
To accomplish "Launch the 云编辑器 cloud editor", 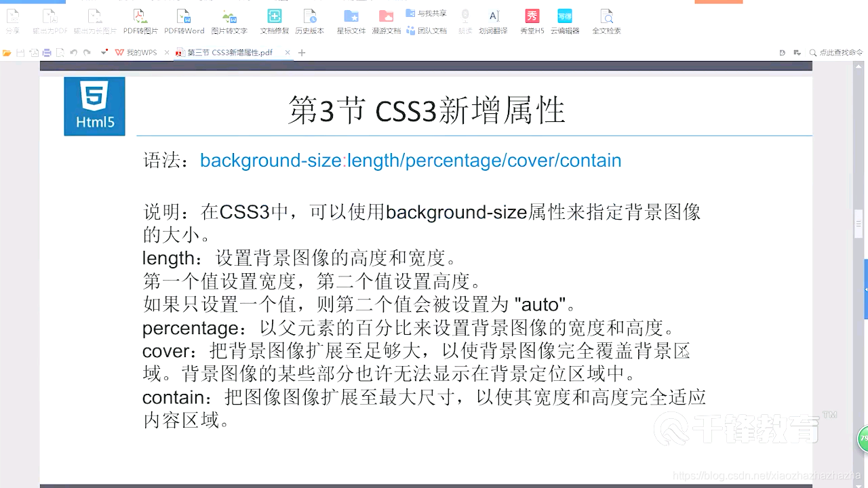I will coord(564,22).
